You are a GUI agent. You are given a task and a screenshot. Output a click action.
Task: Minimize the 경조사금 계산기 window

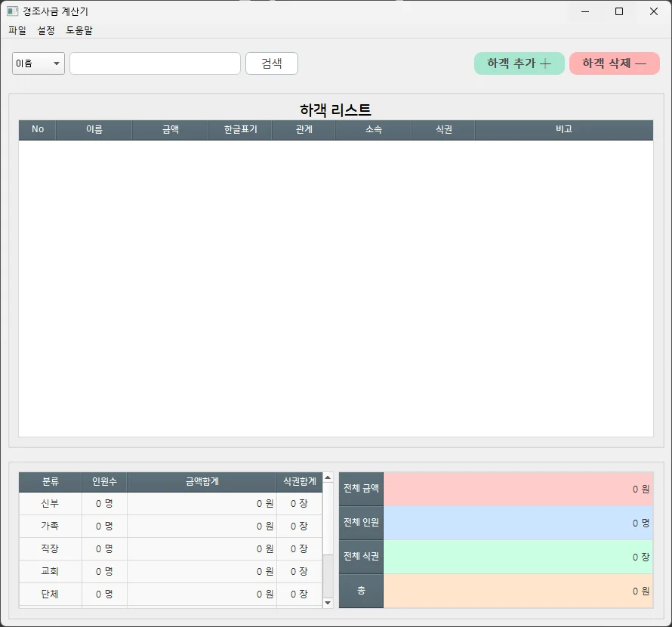[x=585, y=11]
